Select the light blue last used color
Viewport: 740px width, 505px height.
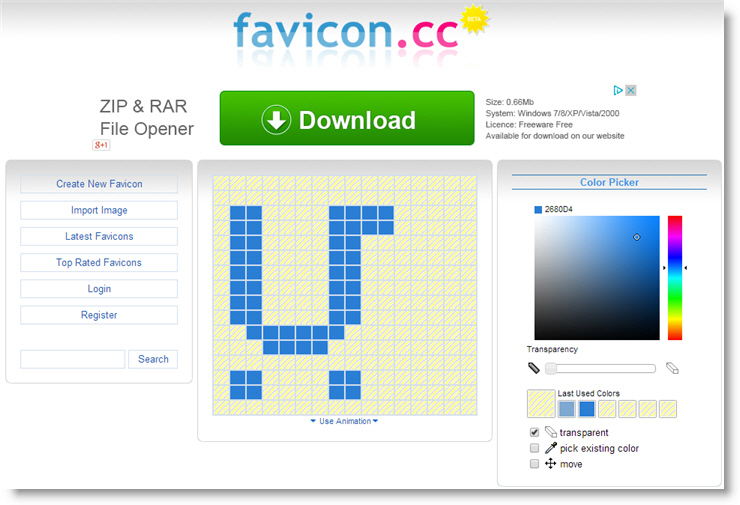coord(566,409)
